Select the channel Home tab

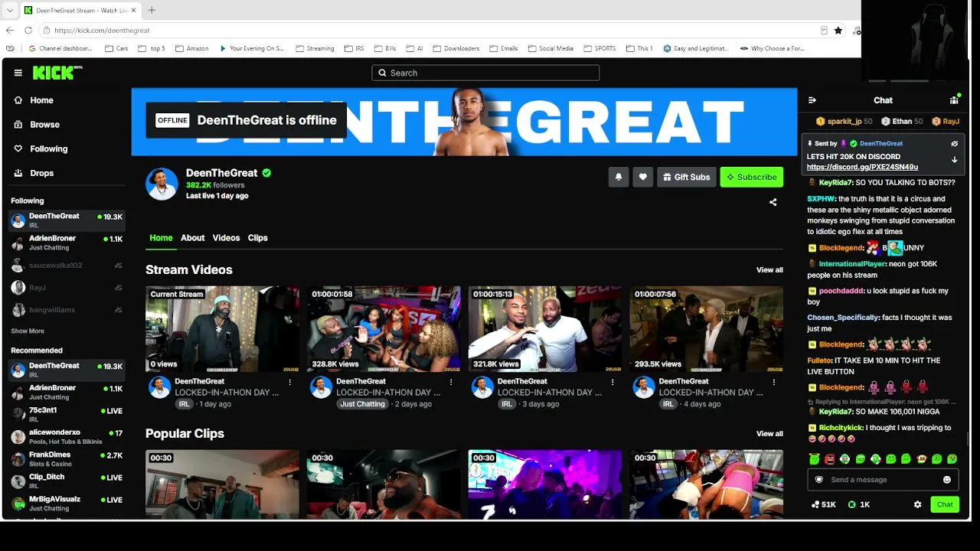(x=161, y=238)
